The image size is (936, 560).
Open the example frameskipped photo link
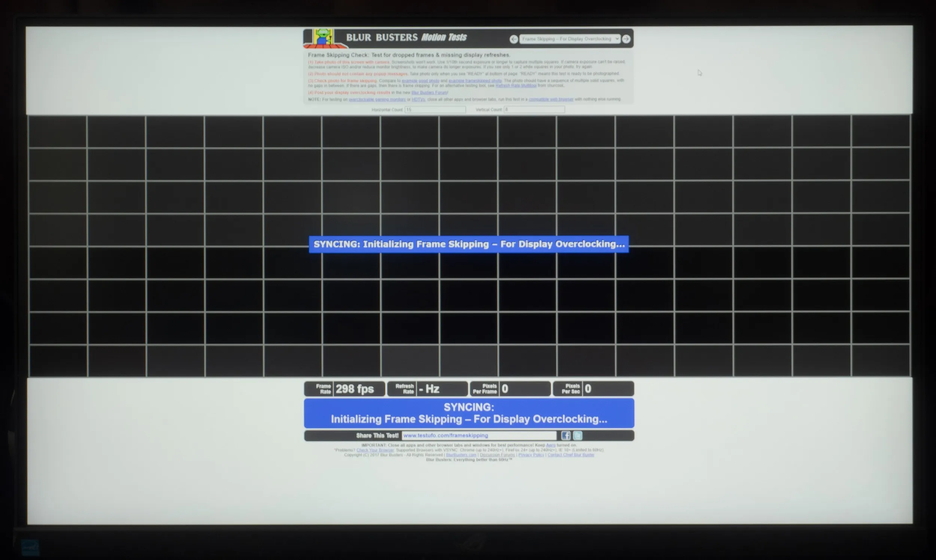475,81
